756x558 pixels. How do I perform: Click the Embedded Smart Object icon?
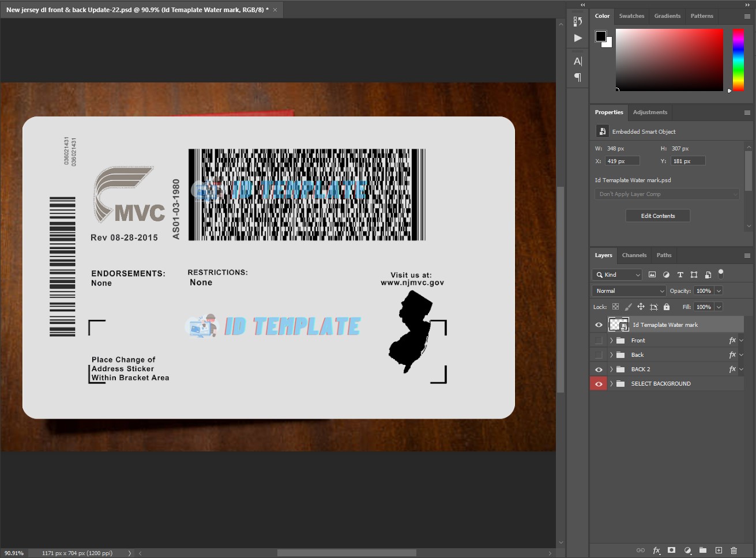tap(602, 131)
